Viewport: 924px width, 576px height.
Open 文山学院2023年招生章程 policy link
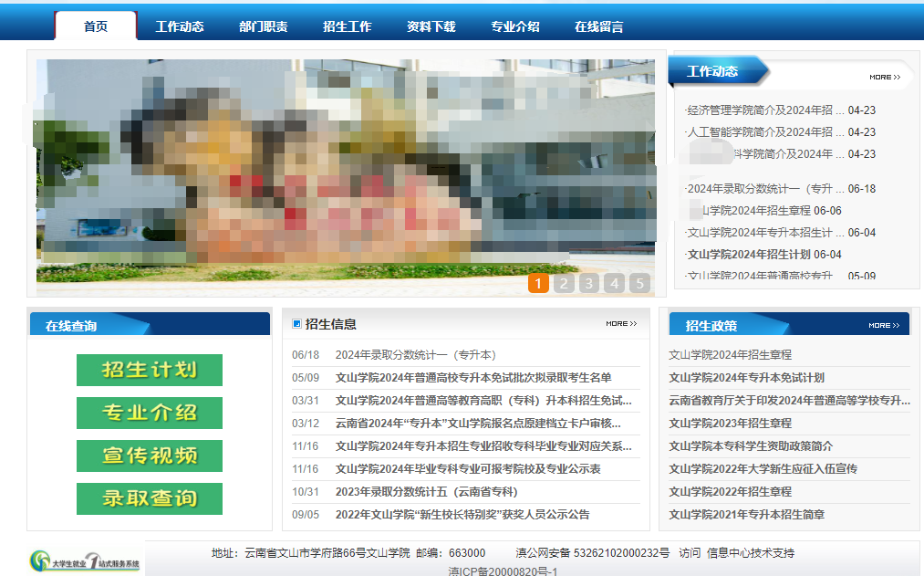(730, 424)
